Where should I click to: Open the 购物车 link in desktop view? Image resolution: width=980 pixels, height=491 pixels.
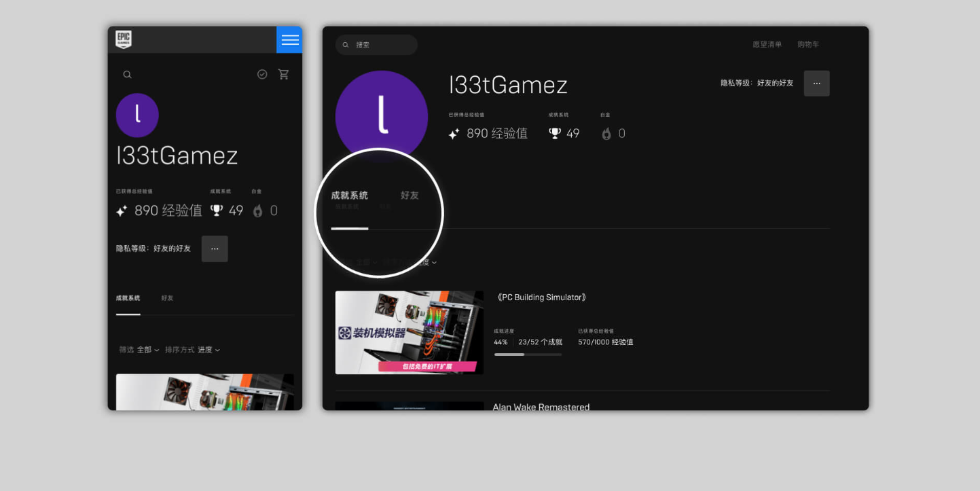808,44
